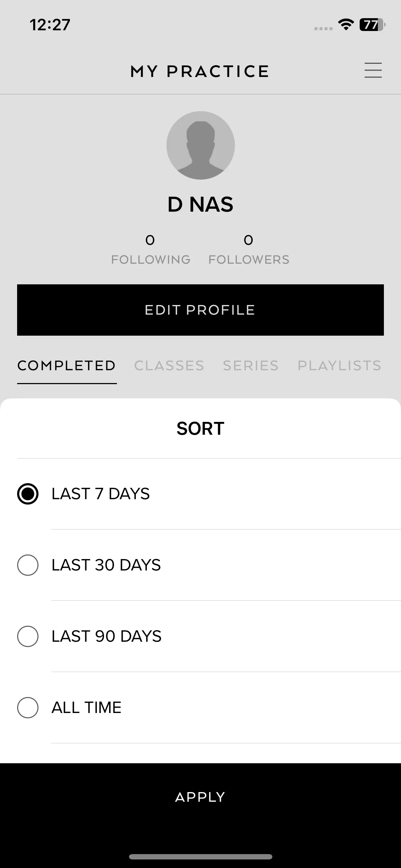Tap the cellular signal dots
This screenshot has width=401, height=868.
coord(323,29)
